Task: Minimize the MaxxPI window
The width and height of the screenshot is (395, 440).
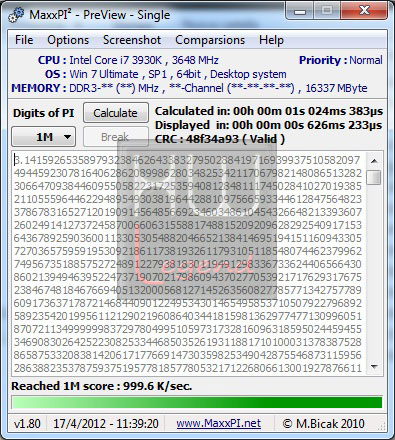Action: point(300,11)
